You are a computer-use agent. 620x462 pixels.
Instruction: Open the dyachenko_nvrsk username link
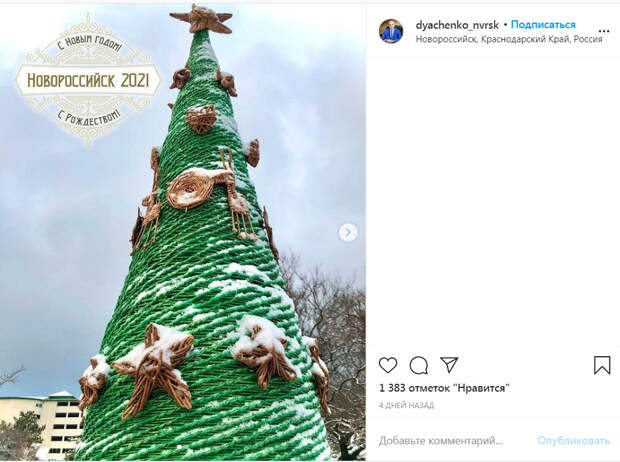tap(457, 25)
